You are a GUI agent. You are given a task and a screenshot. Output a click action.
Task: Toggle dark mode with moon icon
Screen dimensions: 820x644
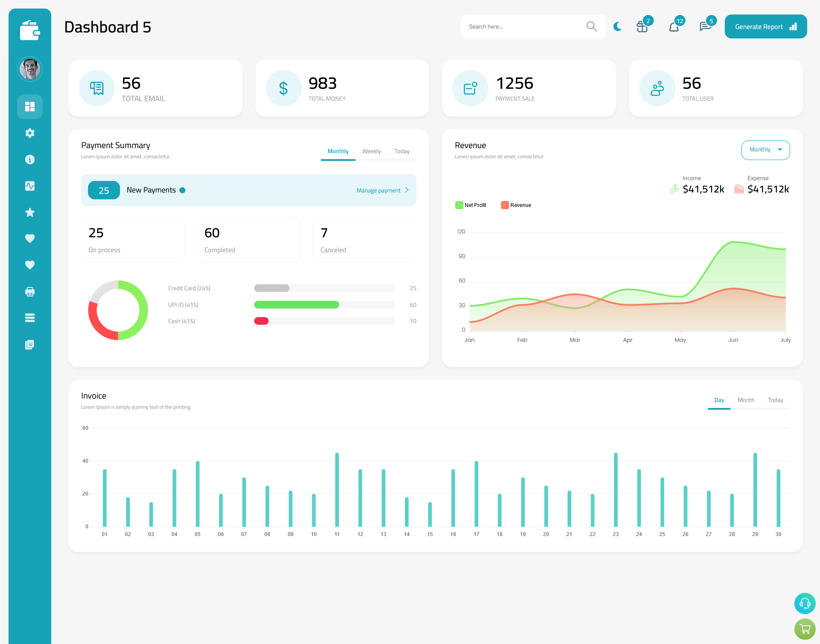point(617,26)
